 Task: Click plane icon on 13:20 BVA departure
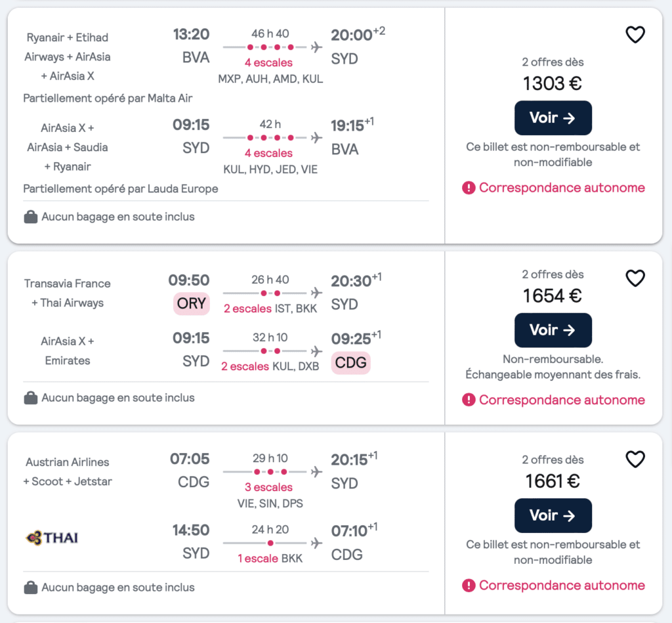[x=316, y=47]
